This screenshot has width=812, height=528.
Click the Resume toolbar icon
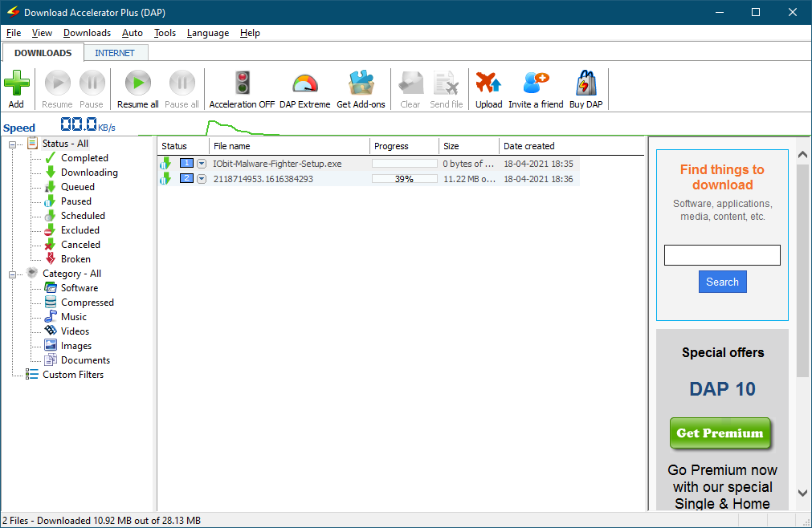coord(58,83)
